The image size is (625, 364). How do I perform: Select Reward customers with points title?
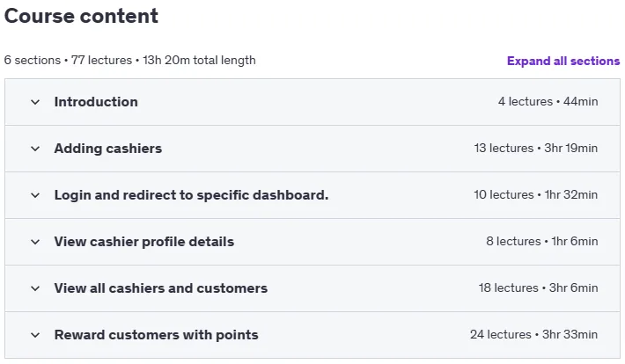coord(157,335)
